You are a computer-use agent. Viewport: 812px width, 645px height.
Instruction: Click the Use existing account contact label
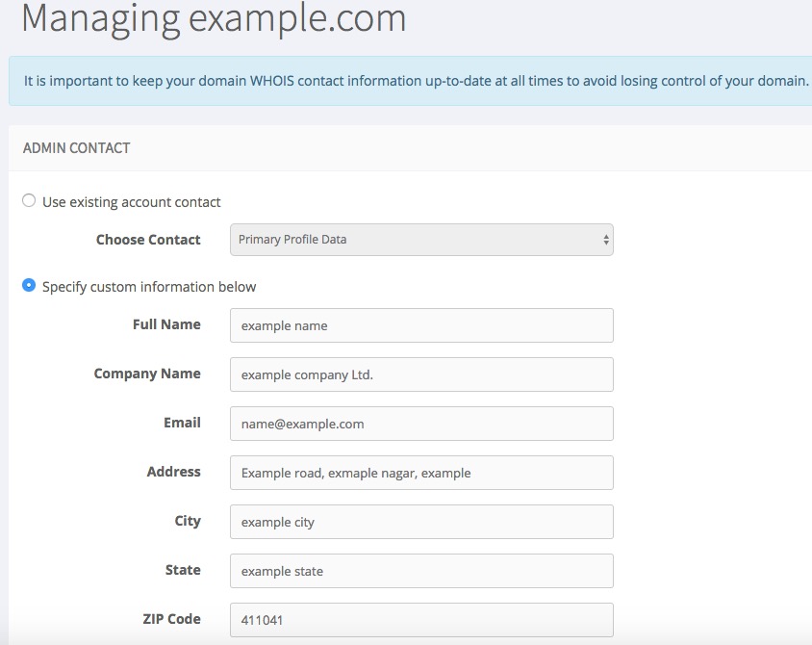(x=132, y=202)
